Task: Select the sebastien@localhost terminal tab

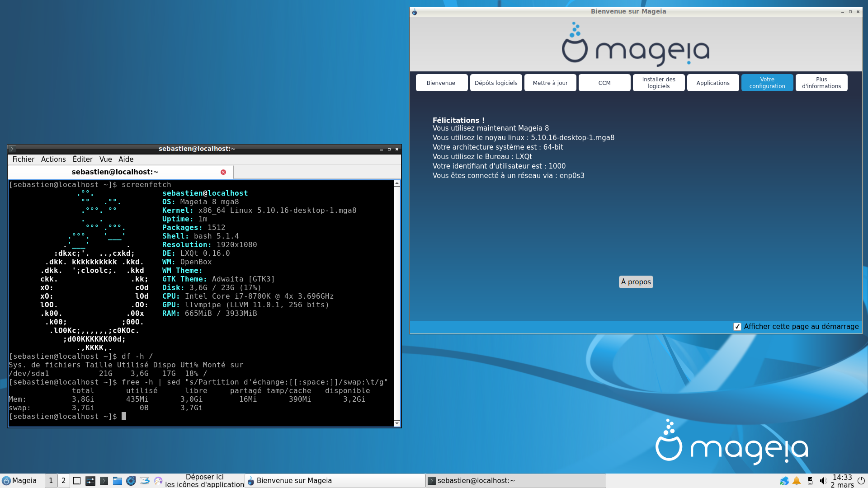Action: tap(115, 172)
